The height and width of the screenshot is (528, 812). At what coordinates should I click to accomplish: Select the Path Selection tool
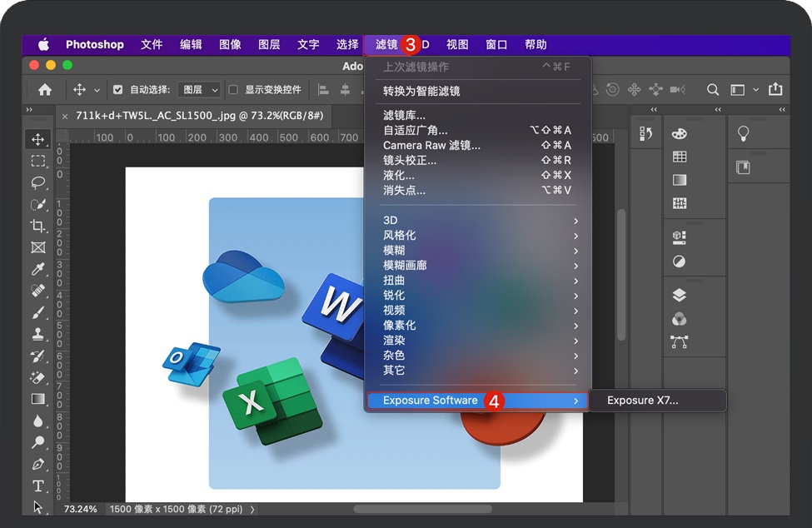click(37, 507)
